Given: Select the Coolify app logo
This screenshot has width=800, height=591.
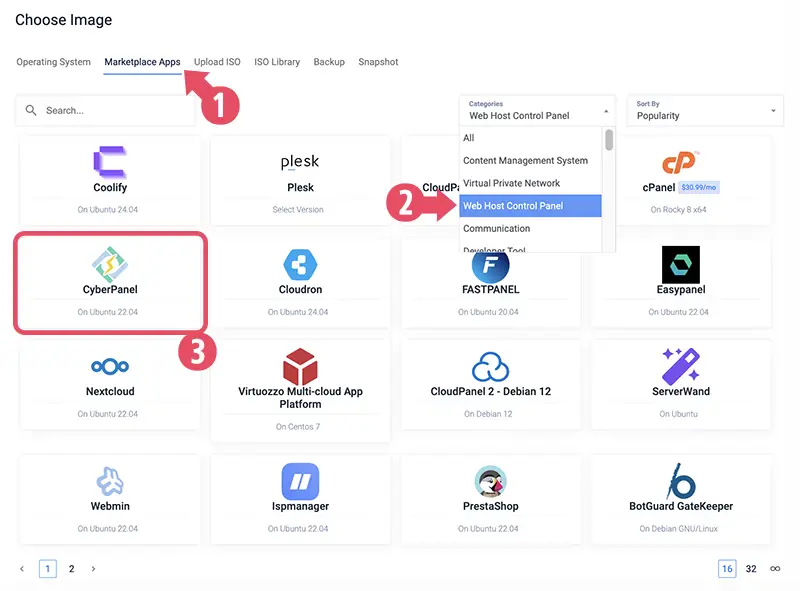Looking at the screenshot, I should coord(110,162).
